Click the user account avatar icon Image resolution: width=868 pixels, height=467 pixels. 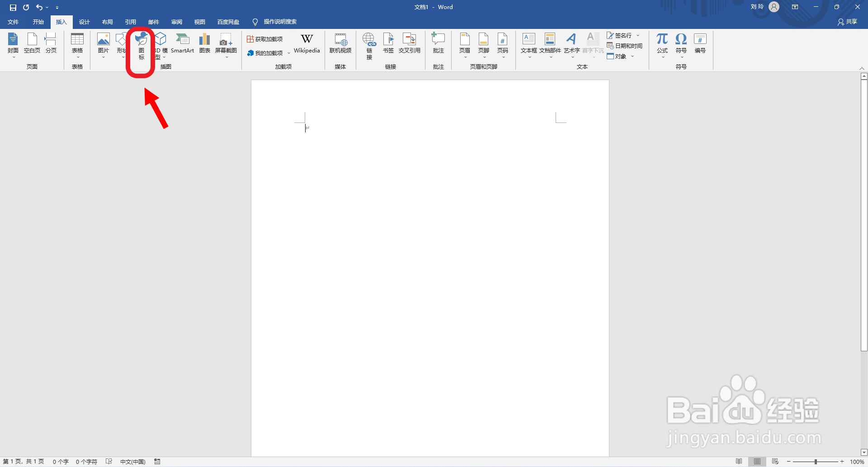(774, 7)
